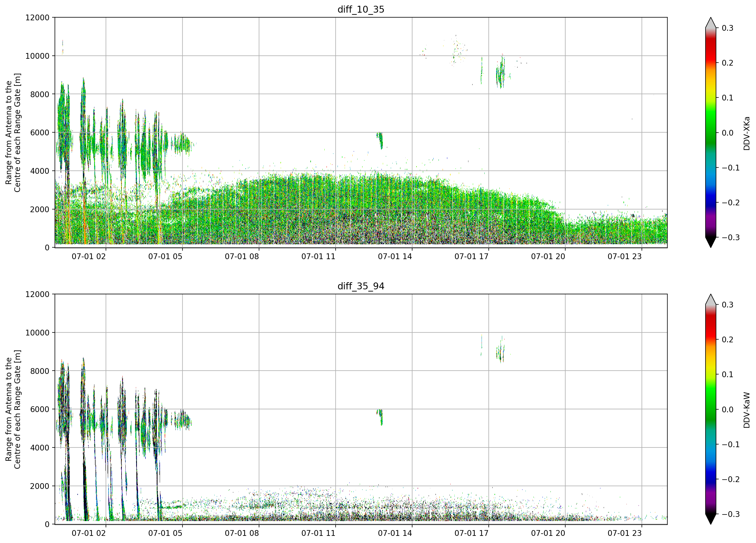Click the 2000 tick on diff_35_94 y-axis
756x543 pixels.
point(40,486)
